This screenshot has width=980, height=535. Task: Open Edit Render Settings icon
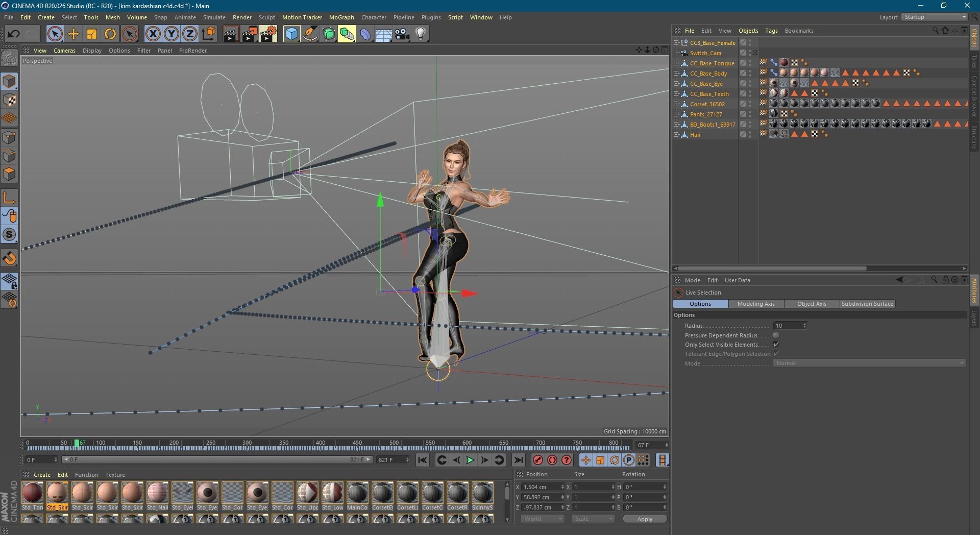[x=268, y=34]
